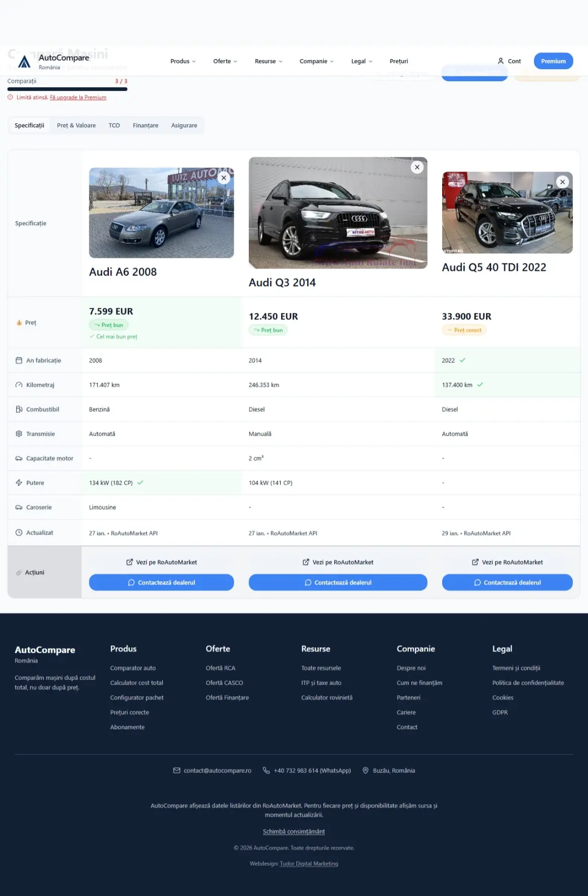The image size is (588, 896).
Task: Select the Specificații tab
Action: pos(29,125)
